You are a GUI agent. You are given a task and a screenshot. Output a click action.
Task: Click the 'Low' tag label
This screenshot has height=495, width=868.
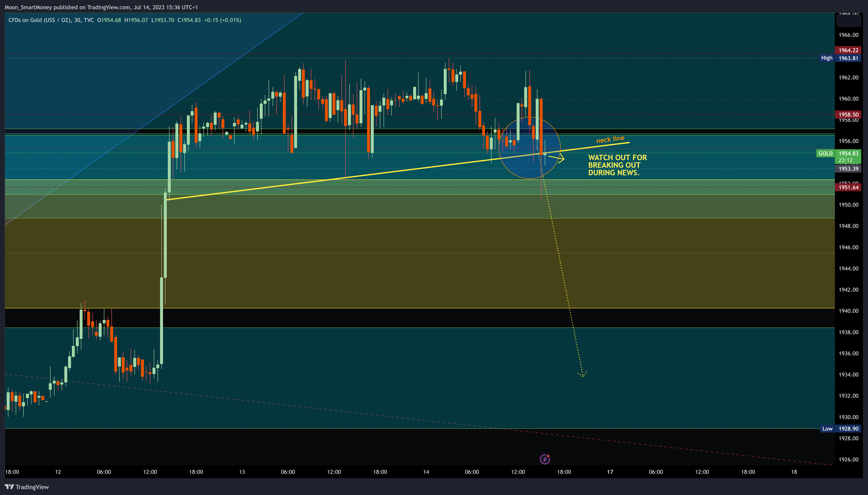click(x=827, y=429)
